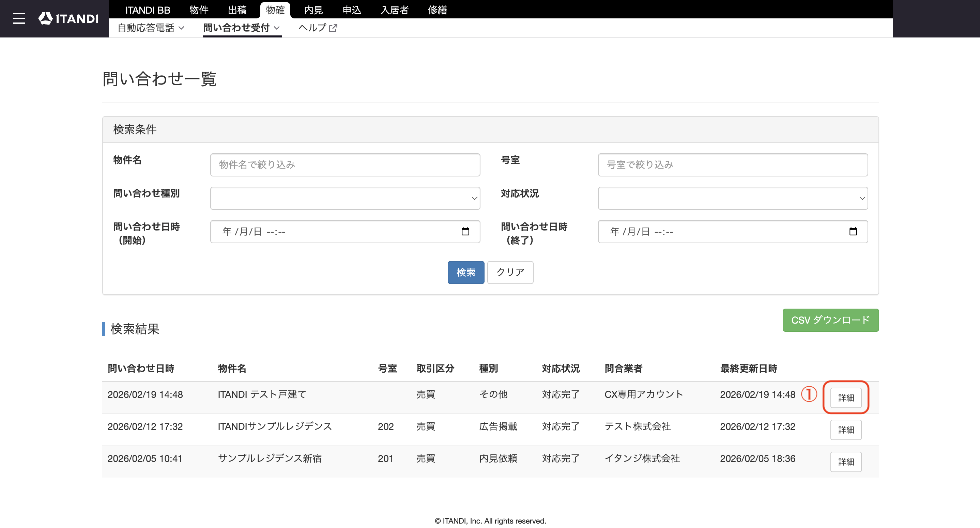Screen dimensions: 980x528
Task: Open 詳細 for ITANDIサンプルレジデンス row
Action: (x=846, y=430)
